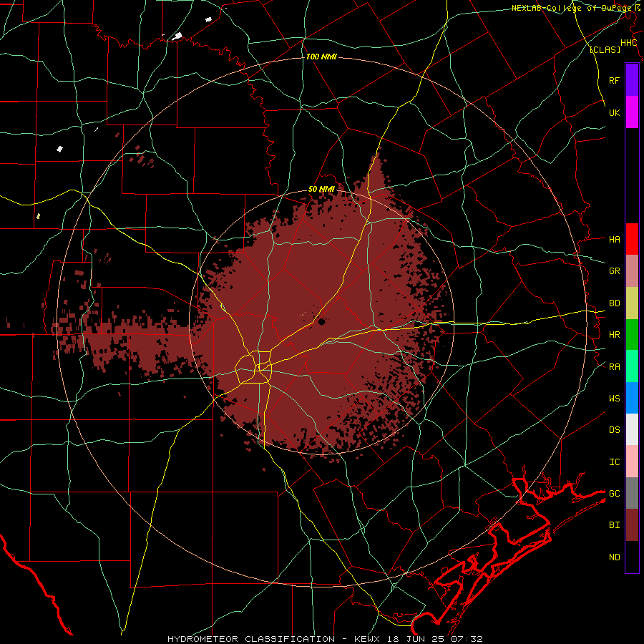The image size is (644, 644).
Task: Click the magenta UK legend color swatch
Action: 632,112
